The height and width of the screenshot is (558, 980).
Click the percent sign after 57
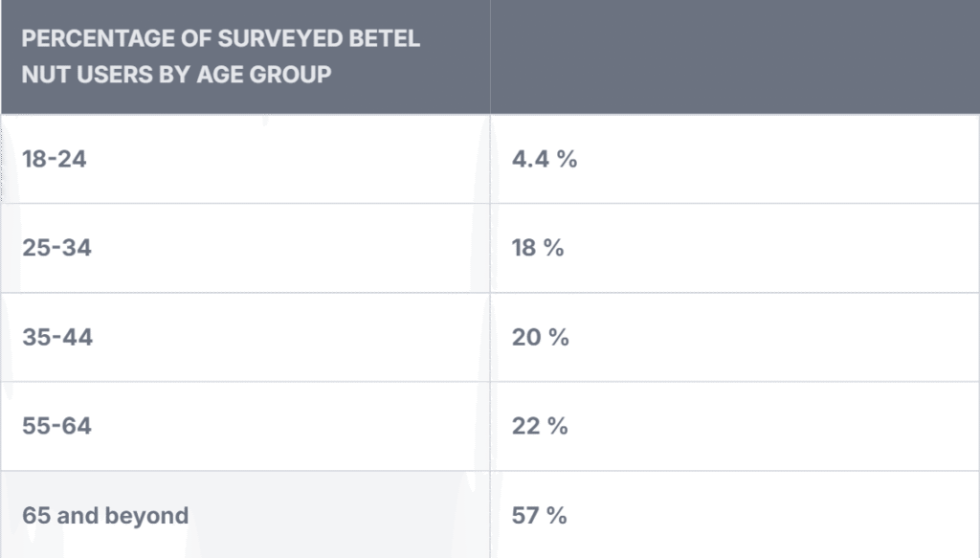click(x=558, y=516)
